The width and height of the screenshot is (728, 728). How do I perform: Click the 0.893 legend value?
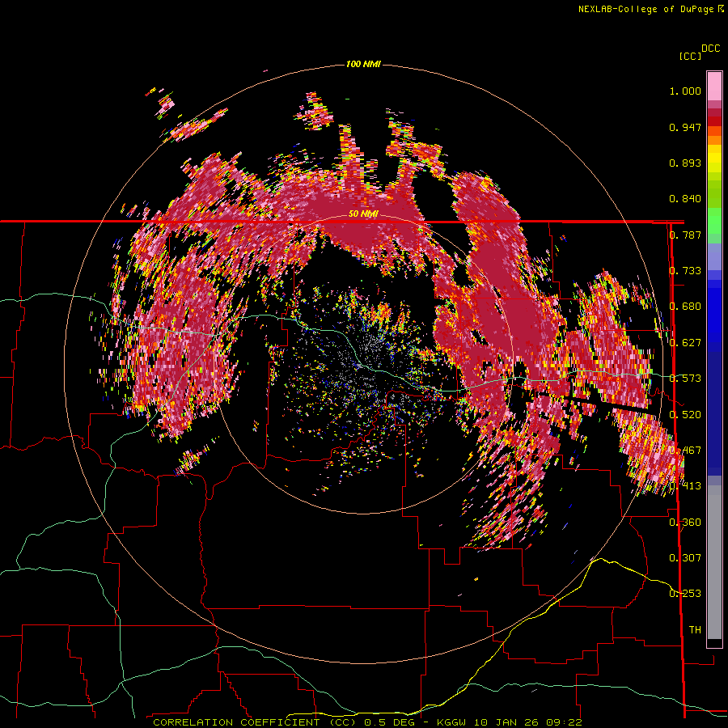coord(685,163)
